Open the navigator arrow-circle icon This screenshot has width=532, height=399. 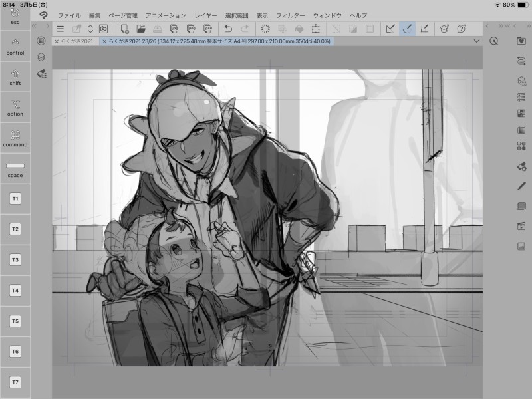(494, 41)
